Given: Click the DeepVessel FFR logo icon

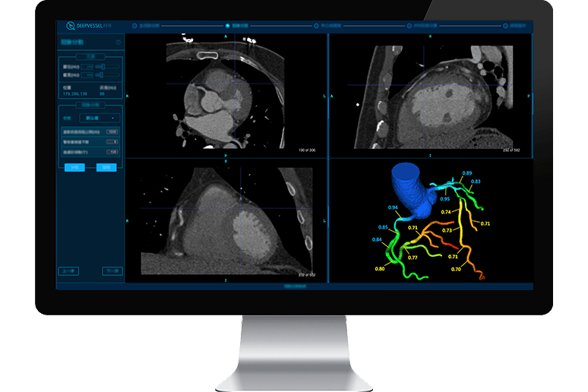Looking at the screenshot, I should coord(70,26).
